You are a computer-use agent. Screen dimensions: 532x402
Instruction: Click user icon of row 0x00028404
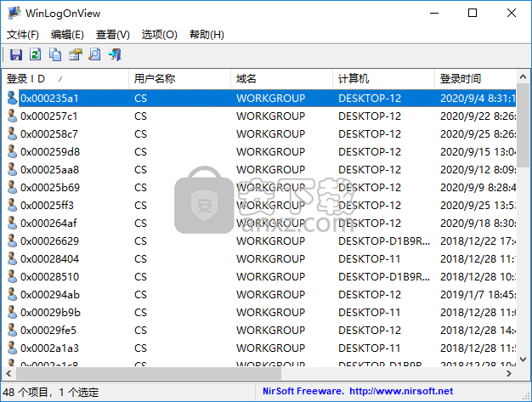coord(12,259)
